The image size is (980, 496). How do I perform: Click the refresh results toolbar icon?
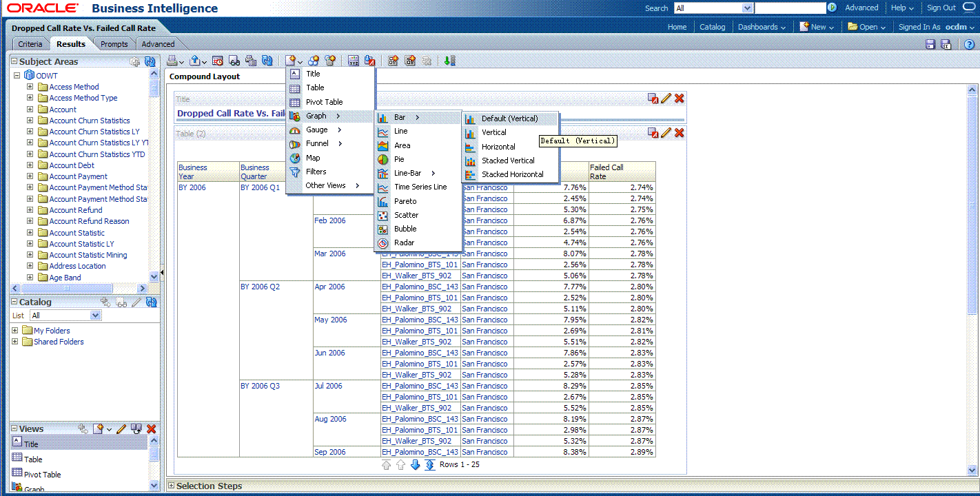pyautogui.click(x=267, y=61)
